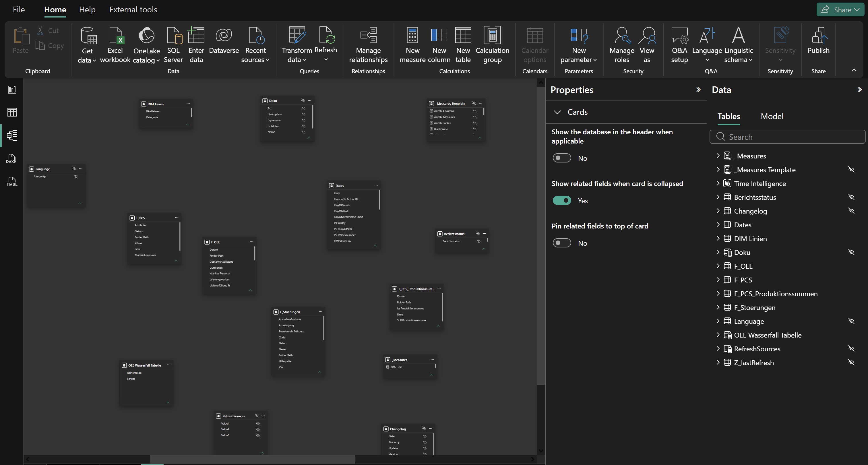
Task: Collapse the Data pane
Action: (x=860, y=90)
